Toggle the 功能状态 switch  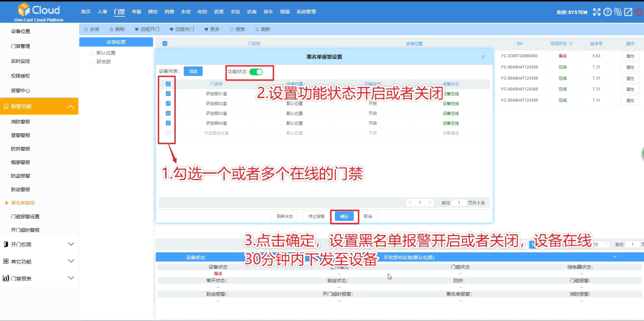pos(256,72)
